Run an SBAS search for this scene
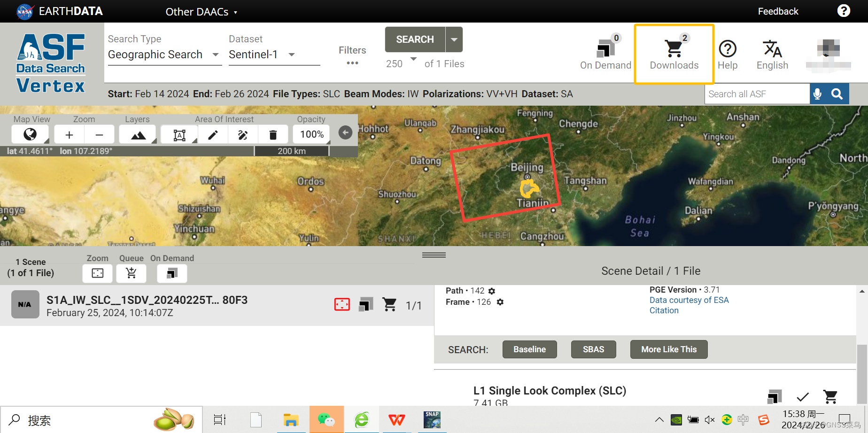 pyautogui.click(x=593, y=349)
